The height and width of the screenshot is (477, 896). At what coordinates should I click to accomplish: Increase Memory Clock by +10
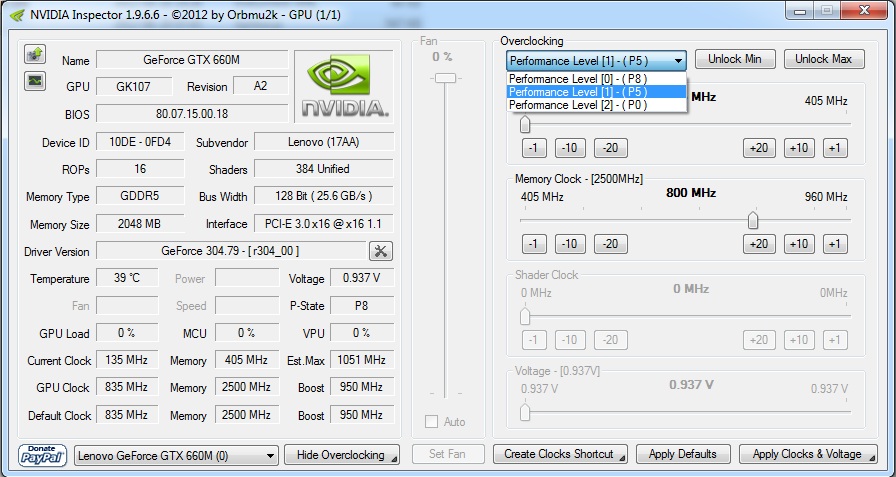coord(799,244)
